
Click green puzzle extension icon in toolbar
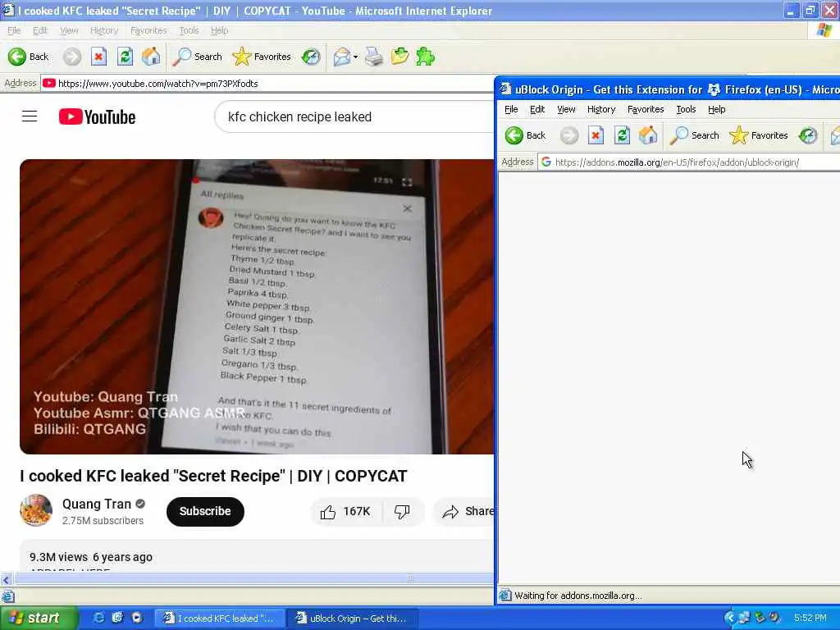coord(426,57)
